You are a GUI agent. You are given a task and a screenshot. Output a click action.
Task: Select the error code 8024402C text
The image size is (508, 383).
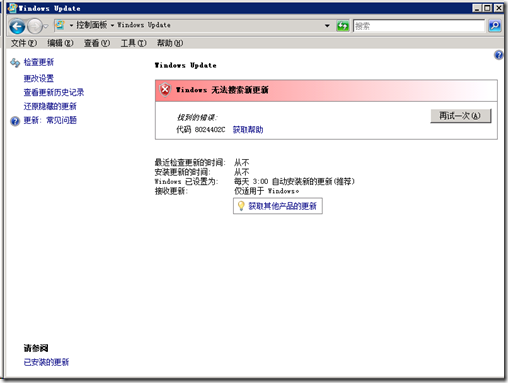210,130
